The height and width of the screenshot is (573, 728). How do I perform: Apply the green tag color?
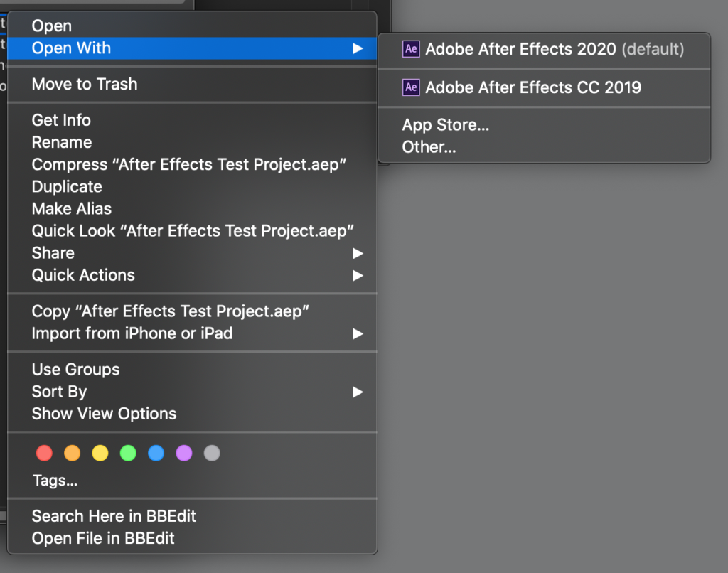tap(128, 453)
